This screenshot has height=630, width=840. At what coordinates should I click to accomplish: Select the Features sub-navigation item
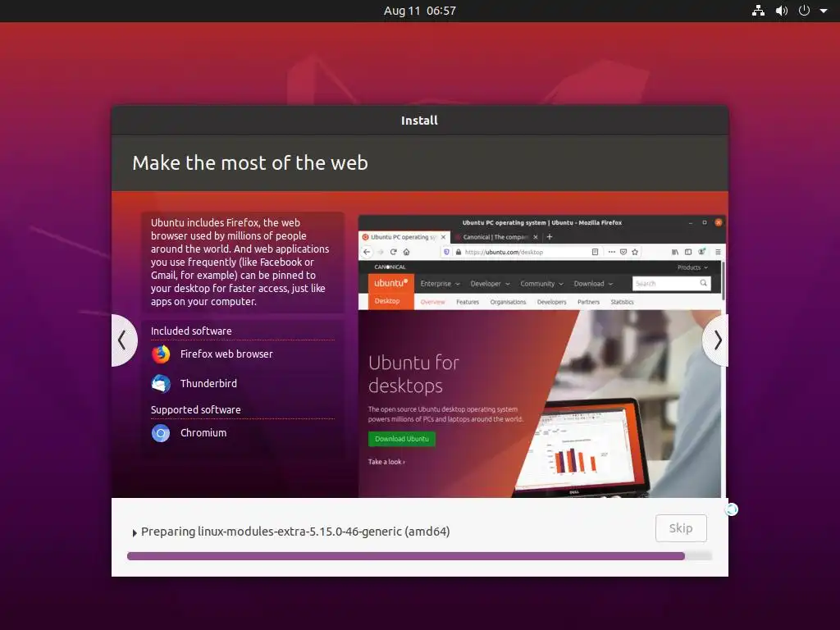tap(467, 302)
